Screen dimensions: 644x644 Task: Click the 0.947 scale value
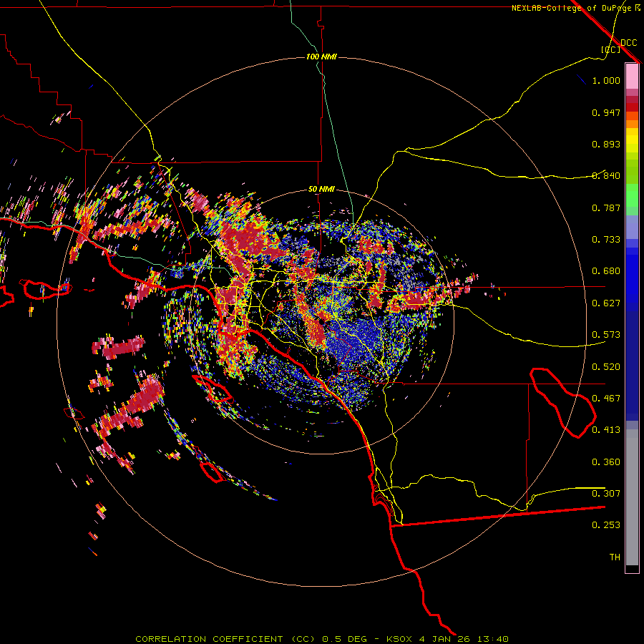606,112
